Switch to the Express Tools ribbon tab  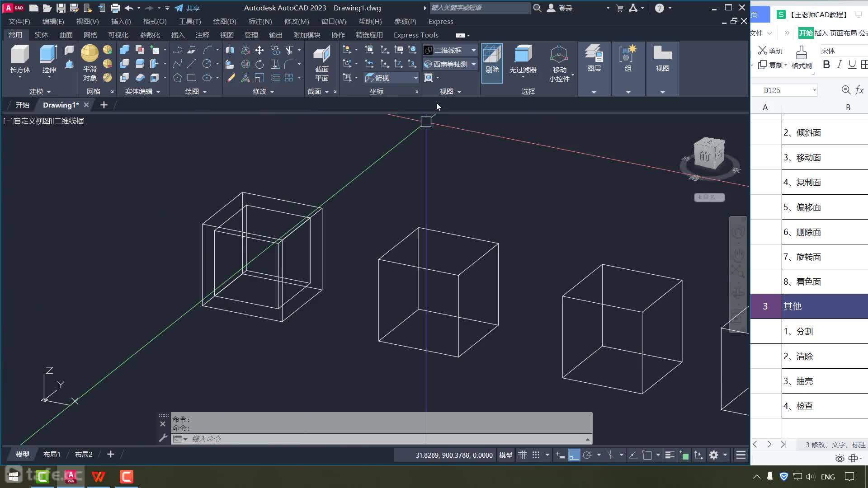416,35
